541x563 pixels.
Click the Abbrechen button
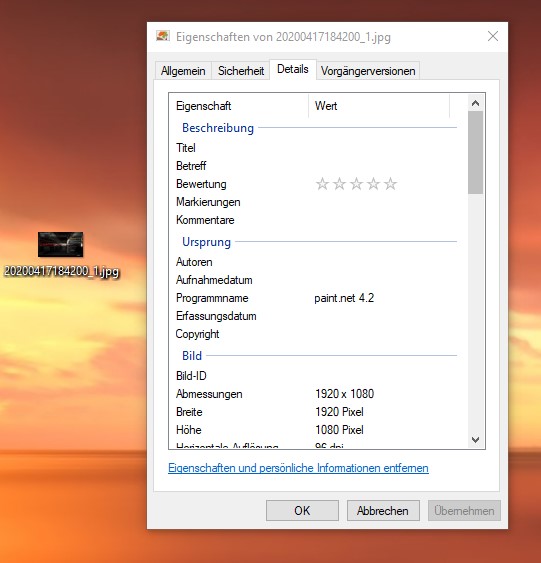pos(383,511)
